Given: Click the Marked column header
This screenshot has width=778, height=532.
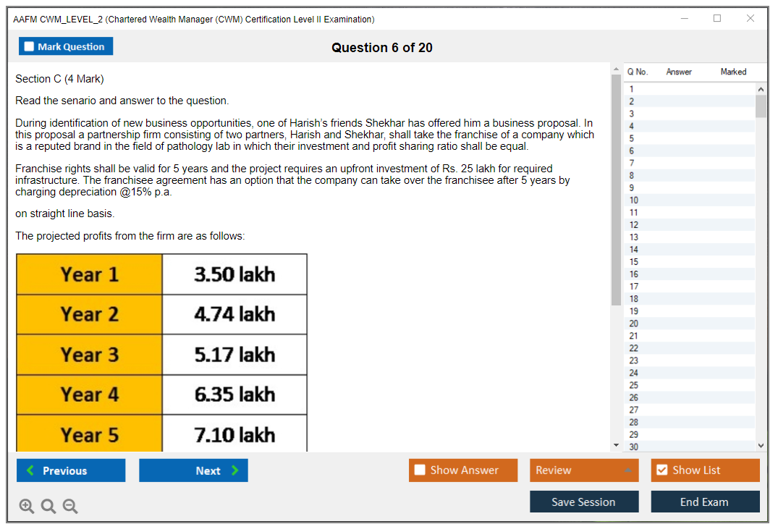Looking at the screenshot, I should point(733,72).
